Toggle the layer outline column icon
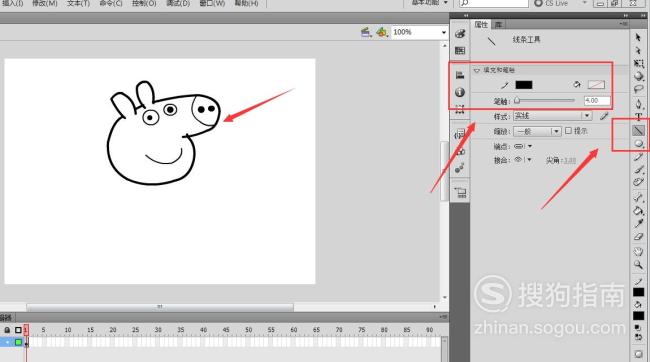This screenshot has height=362, width=650. 18,330
